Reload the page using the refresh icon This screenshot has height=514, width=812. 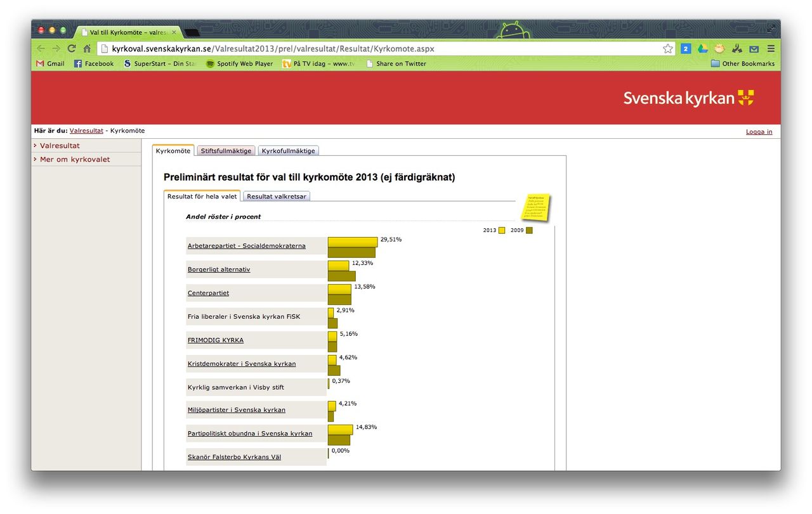[72, 48]
